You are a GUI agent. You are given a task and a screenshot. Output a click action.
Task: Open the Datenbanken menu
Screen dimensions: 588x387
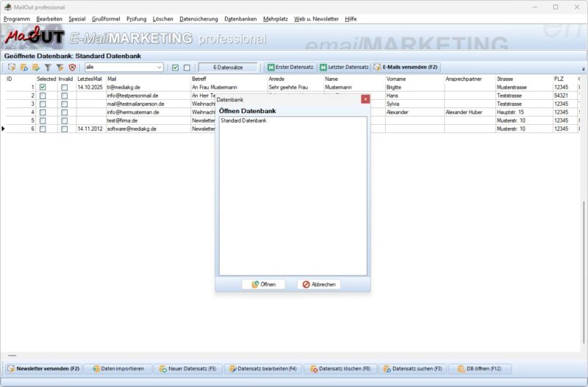[240, 18]
